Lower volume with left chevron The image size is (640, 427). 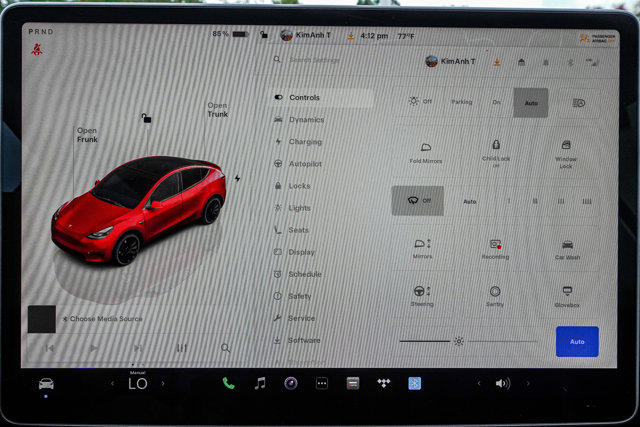479,383
